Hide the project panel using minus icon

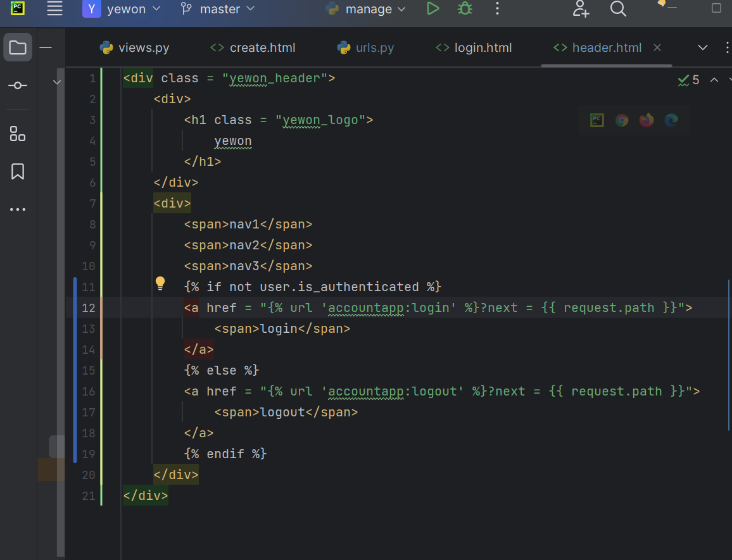tap(46, 47)
